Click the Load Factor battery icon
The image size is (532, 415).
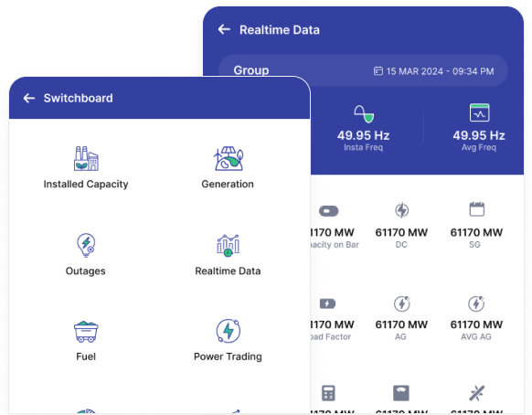tap(327, 303)
